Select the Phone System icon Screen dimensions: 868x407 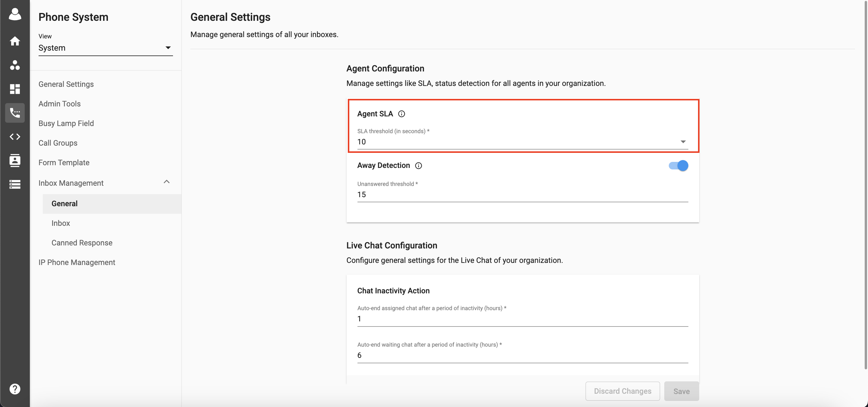[x=15, y=113]
